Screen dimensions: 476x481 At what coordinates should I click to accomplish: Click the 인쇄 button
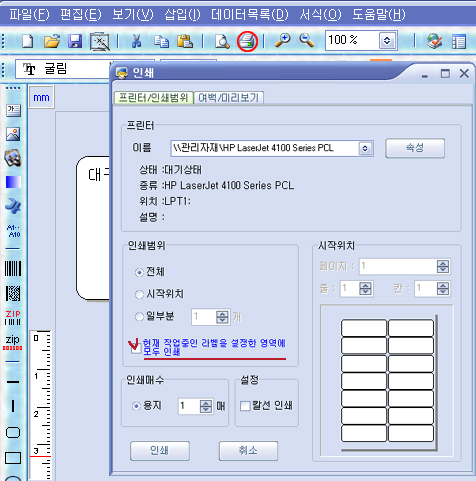160,451
